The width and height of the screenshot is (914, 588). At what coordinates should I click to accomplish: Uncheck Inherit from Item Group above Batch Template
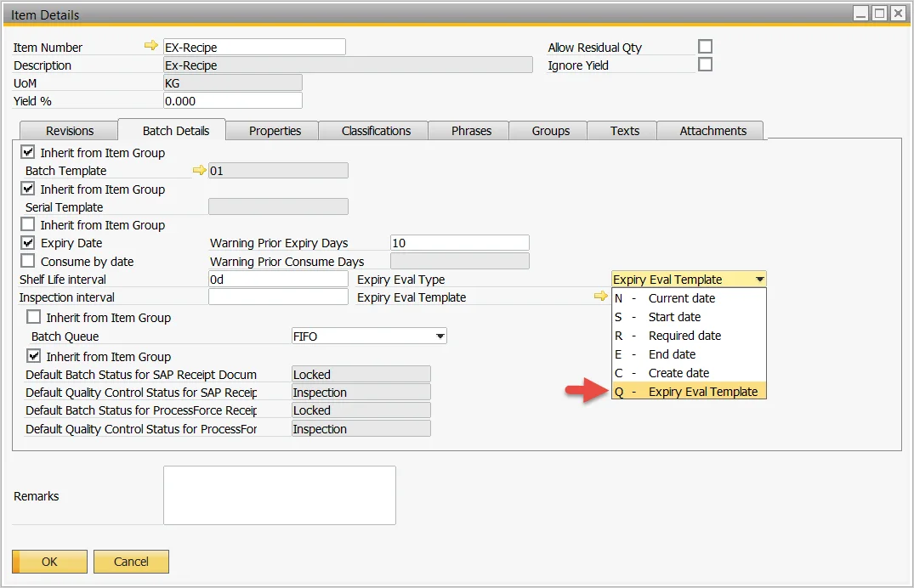(27, 152)
